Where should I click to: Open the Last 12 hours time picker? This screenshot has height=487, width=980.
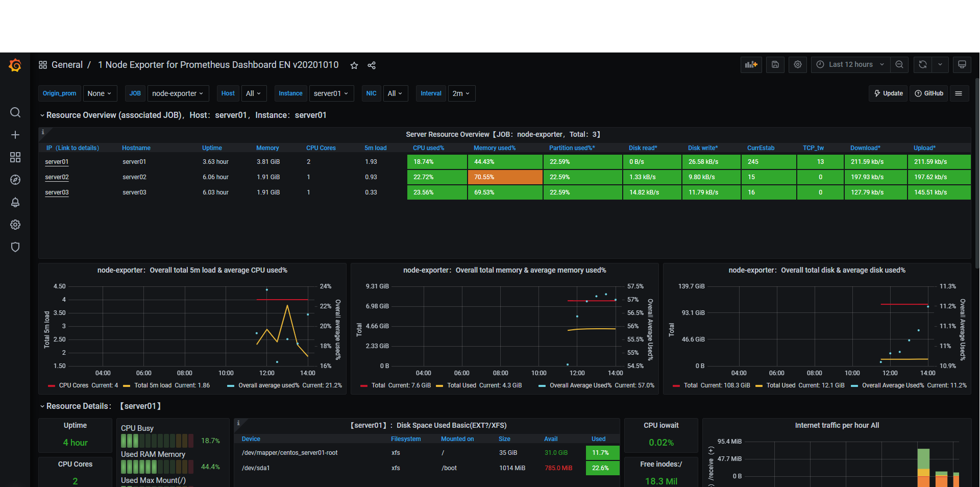(850, 65)
